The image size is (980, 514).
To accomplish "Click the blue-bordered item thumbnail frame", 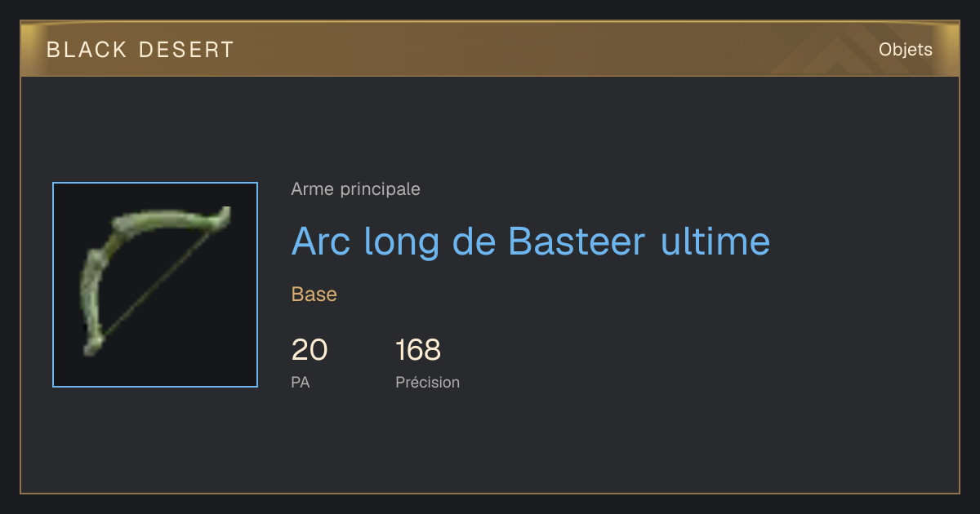I will pyautogui.click(x=155, y=285).
